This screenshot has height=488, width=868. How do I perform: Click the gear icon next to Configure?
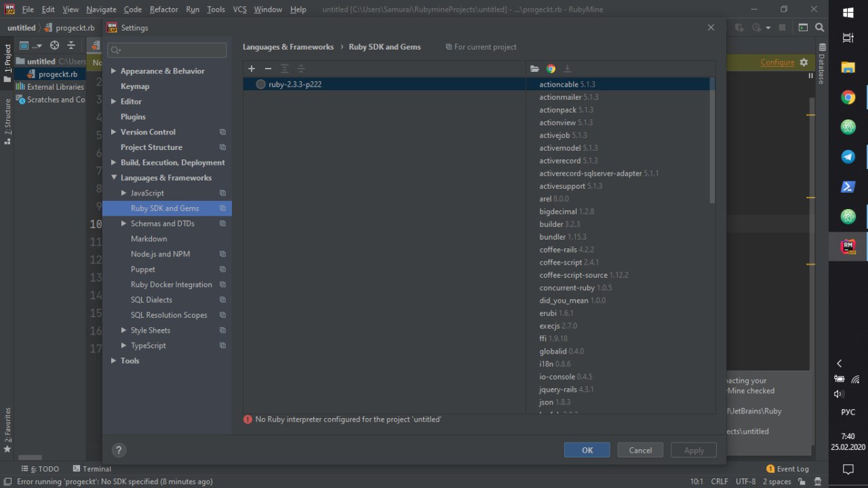point(804,62)
